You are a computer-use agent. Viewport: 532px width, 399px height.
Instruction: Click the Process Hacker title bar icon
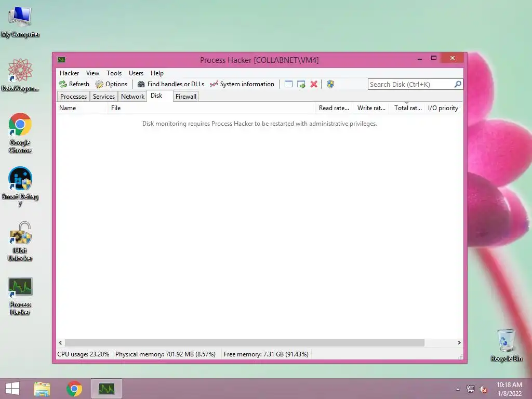[61, 60]
